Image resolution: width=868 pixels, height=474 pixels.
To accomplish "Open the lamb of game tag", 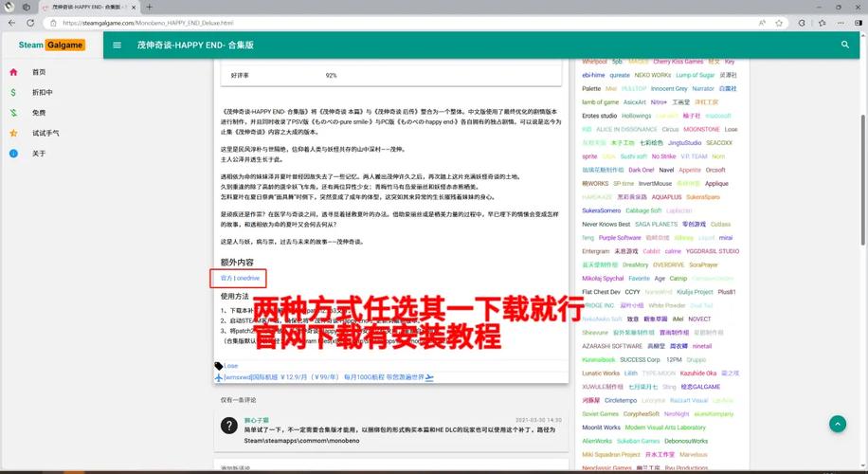I will (600, 101).
